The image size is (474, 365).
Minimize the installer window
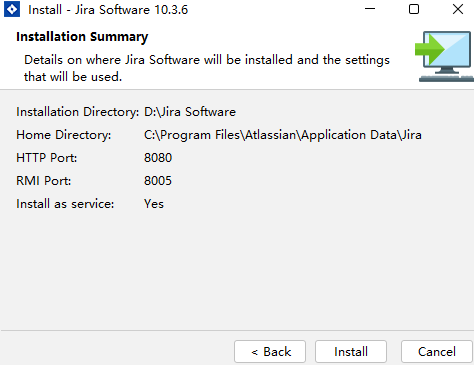pos(370,9)
